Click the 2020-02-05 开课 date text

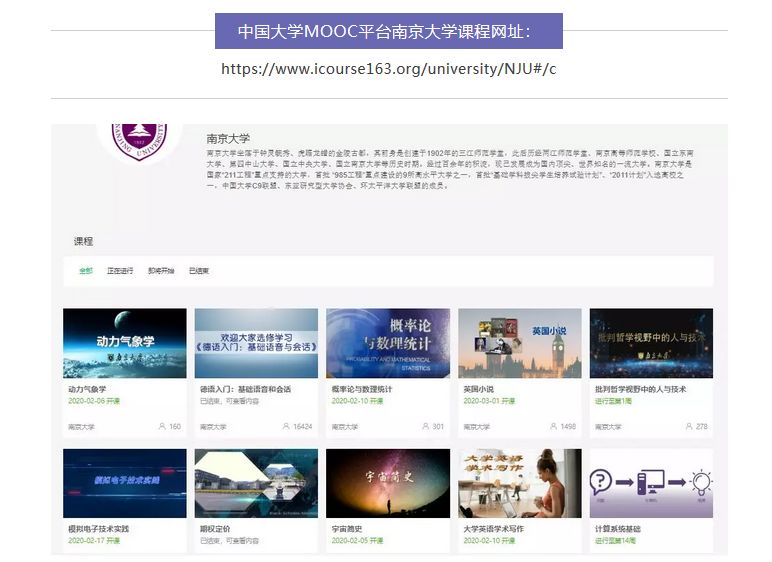pyautogui.click(x=357, y=540)
